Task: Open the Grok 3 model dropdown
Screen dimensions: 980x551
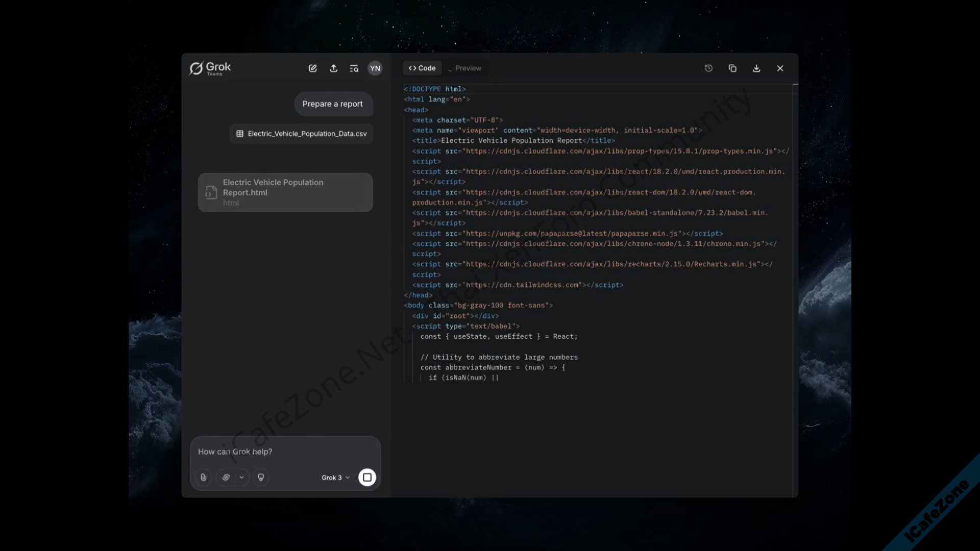Action: [335, 478]
